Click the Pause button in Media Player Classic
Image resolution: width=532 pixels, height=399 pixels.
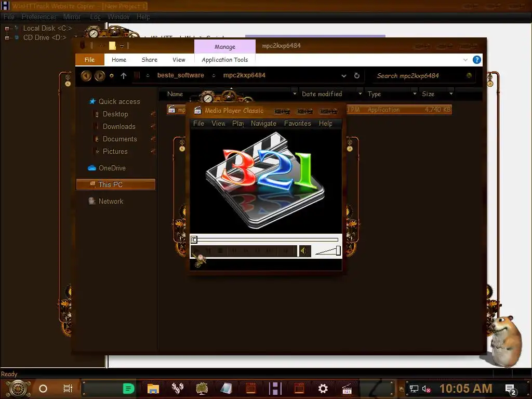208,251
